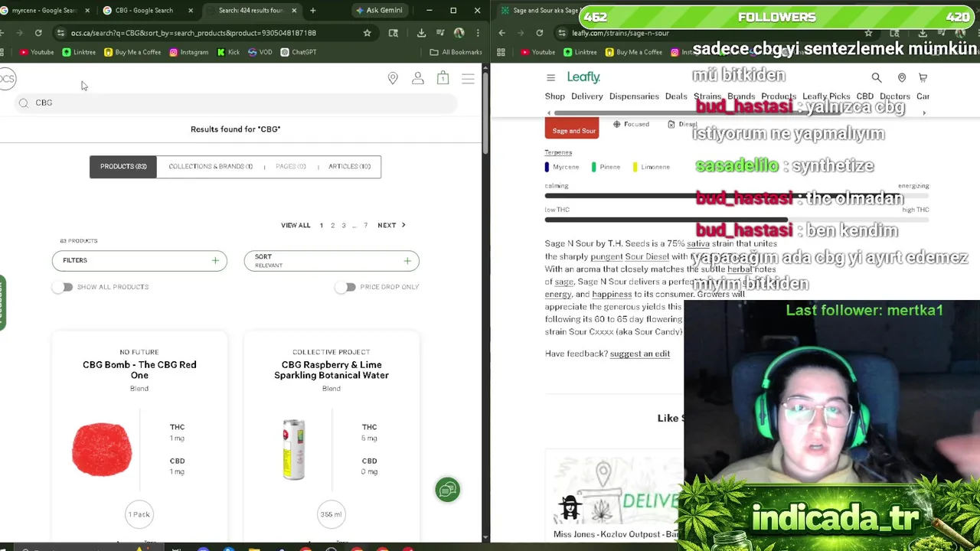
Task: Open the Chrome three-dot menu in left browser
Action: coord(478,33)
